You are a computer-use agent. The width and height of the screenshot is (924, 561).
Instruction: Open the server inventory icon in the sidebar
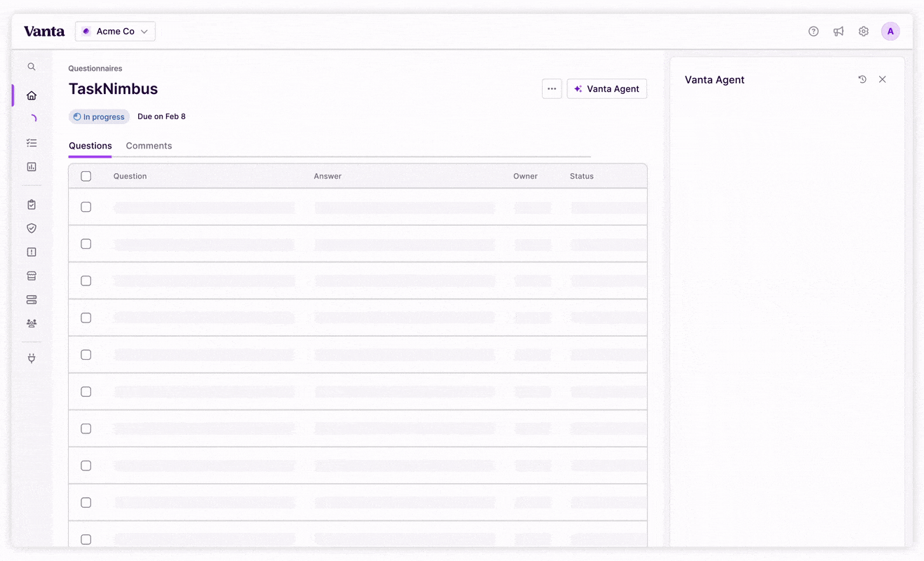[x=32, y=300]
